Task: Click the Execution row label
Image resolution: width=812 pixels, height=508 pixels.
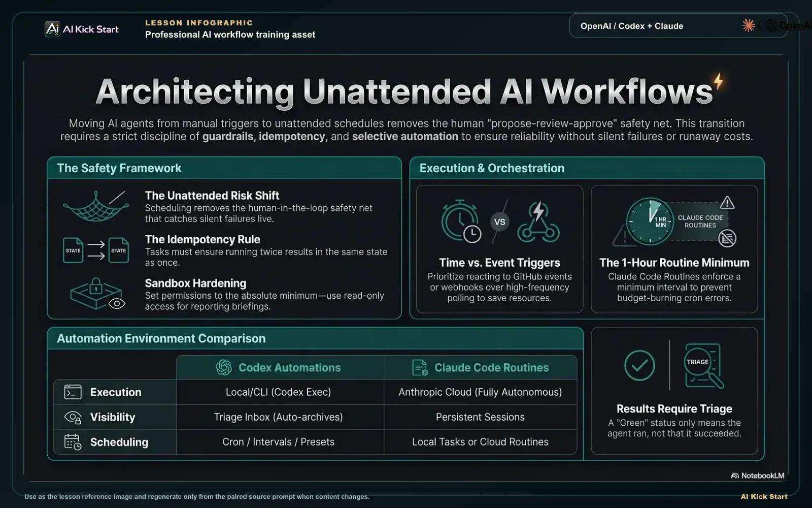Action: click(116, 392)
